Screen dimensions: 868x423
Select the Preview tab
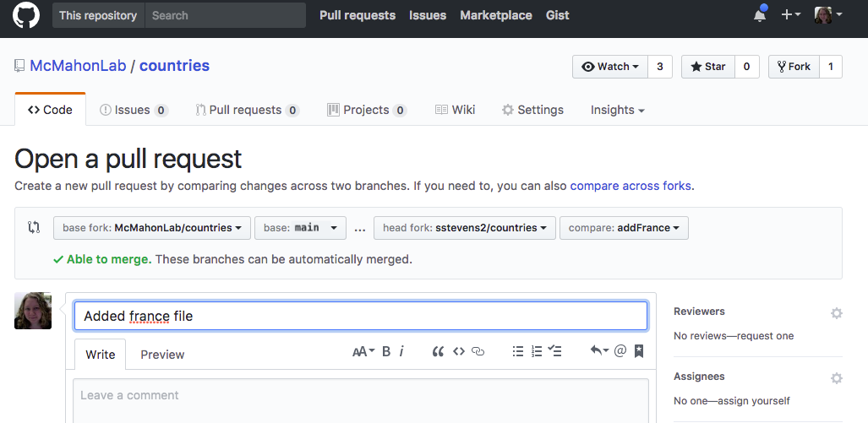tap(162, 355)
